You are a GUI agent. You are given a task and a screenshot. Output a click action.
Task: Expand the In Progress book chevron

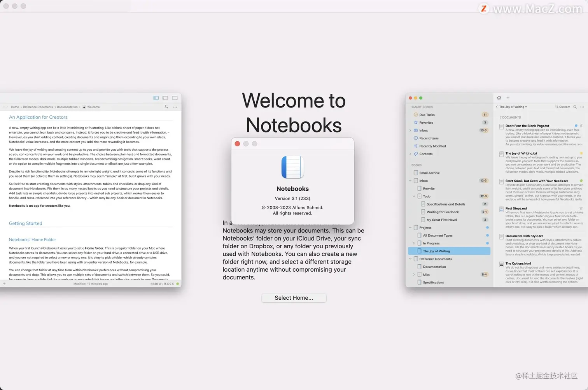point(414,243)
